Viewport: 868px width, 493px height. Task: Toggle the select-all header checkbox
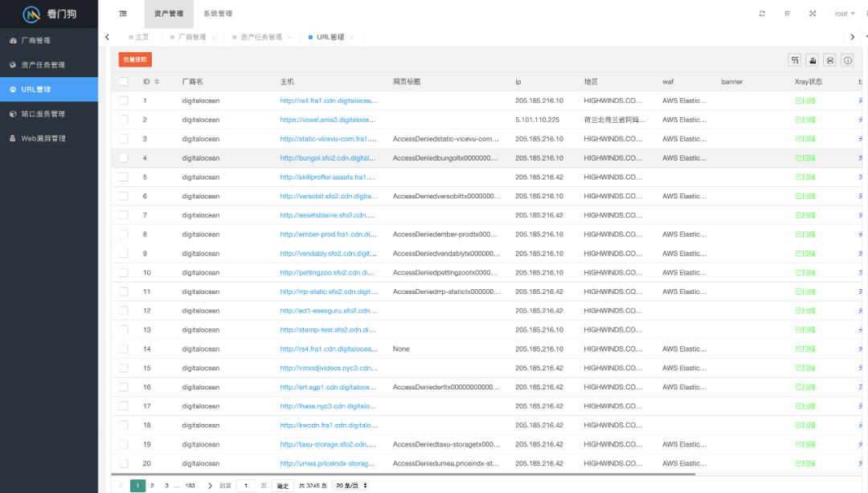124,82
